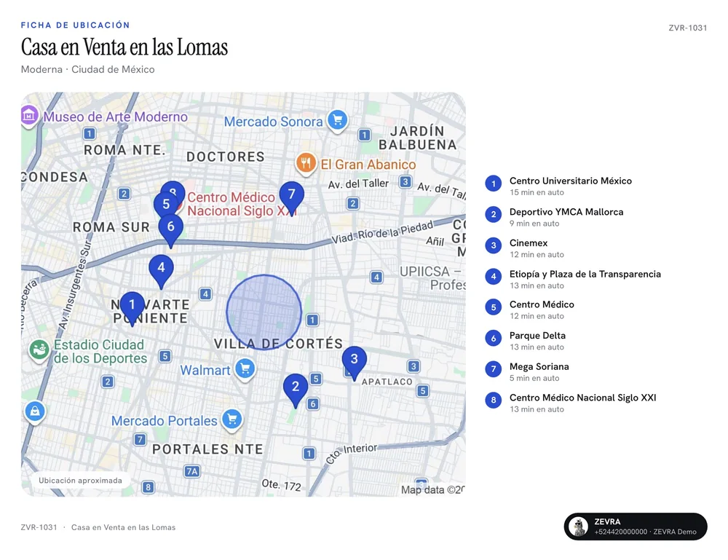Click the Moderna · Ciudad de México subtitle
The width and height of the screenshot is (728, 560).
(88, 69)
